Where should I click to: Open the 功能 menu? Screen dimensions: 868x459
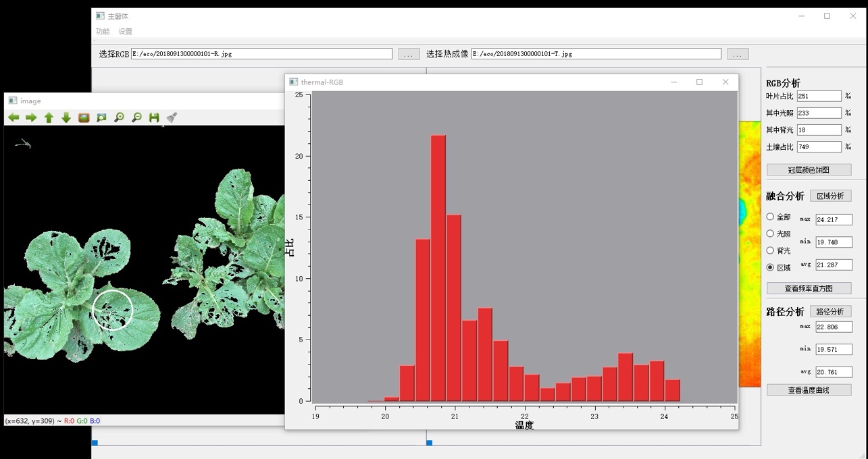click(103, 32)
